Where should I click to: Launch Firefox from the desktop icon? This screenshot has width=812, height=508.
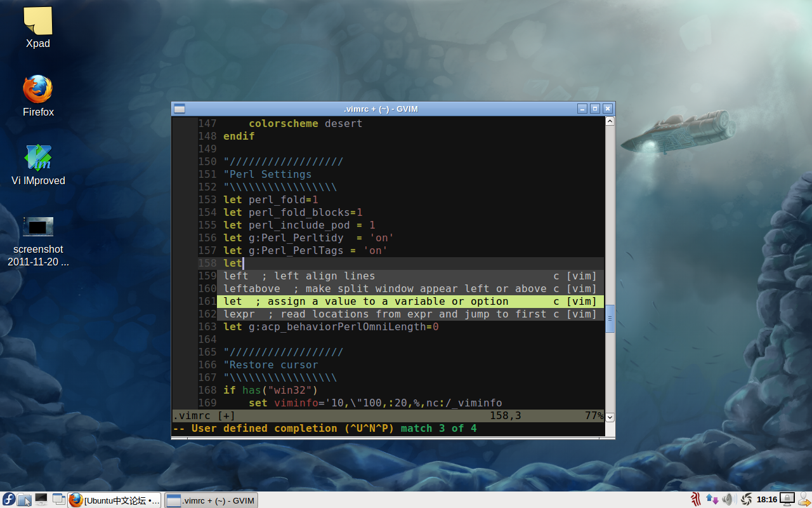pos(38,90)
